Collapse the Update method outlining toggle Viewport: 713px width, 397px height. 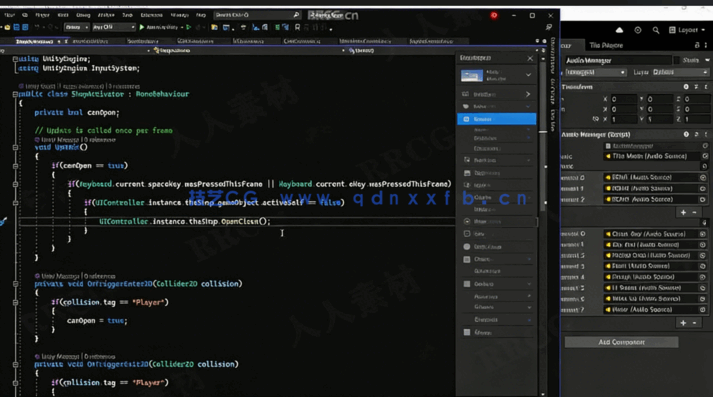pos(15,147)
